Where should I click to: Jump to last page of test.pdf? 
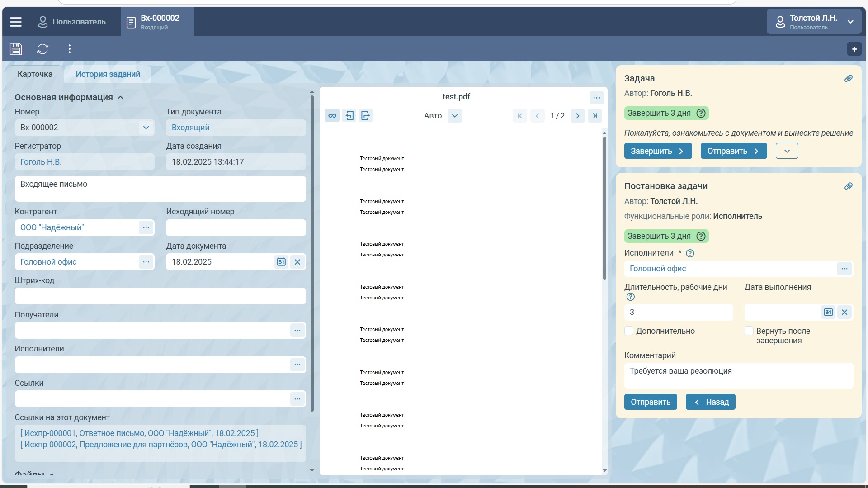[594, 116]
